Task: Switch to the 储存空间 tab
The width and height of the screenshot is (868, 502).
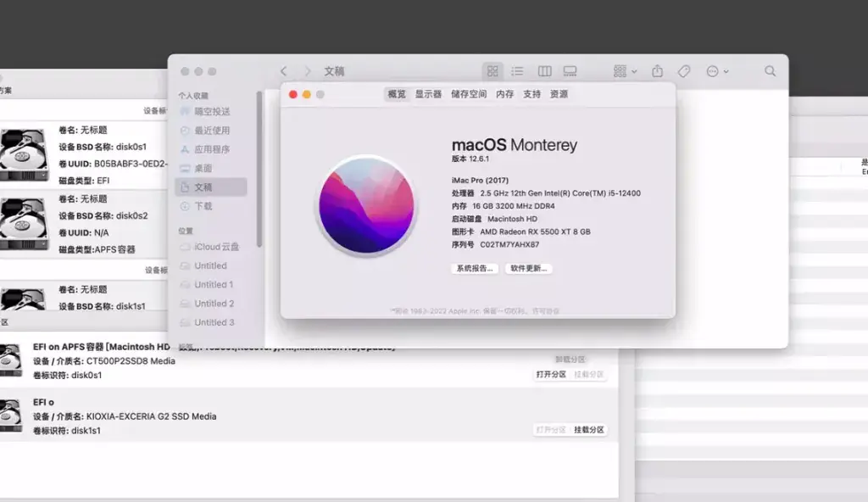Action: pos(469,94)
